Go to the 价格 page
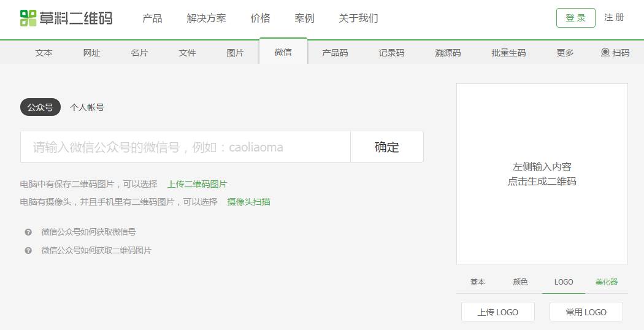The width and height of the screenshot is (644, 330). pos(261,18)
